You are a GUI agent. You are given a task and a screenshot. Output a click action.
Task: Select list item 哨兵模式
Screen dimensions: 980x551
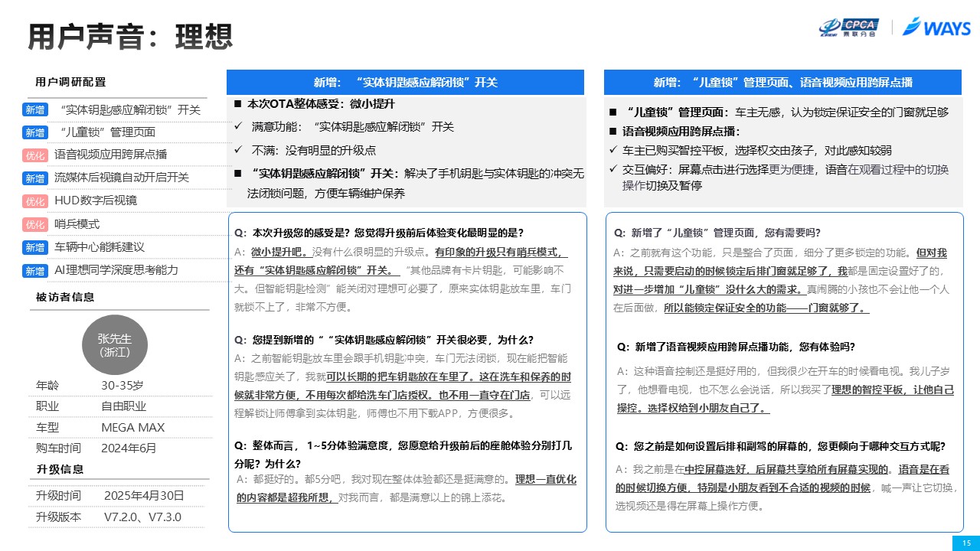(77, 223)
